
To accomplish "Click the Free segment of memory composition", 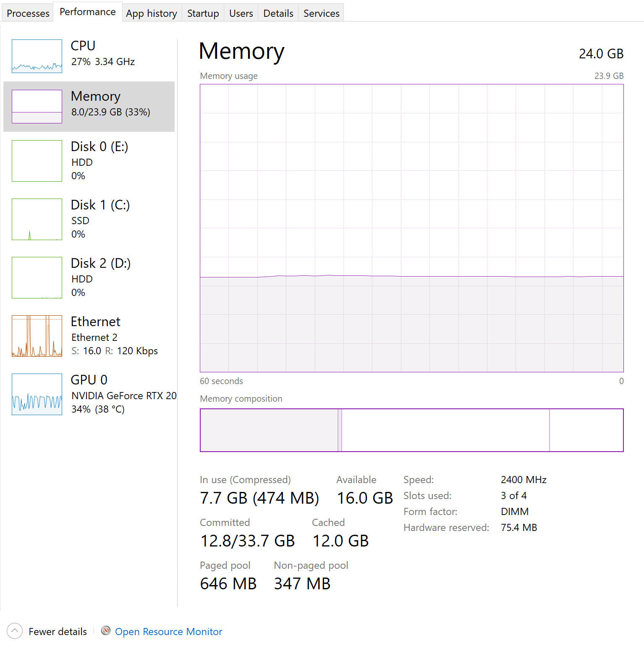I will pyautogui.click(x=586, y=430).
